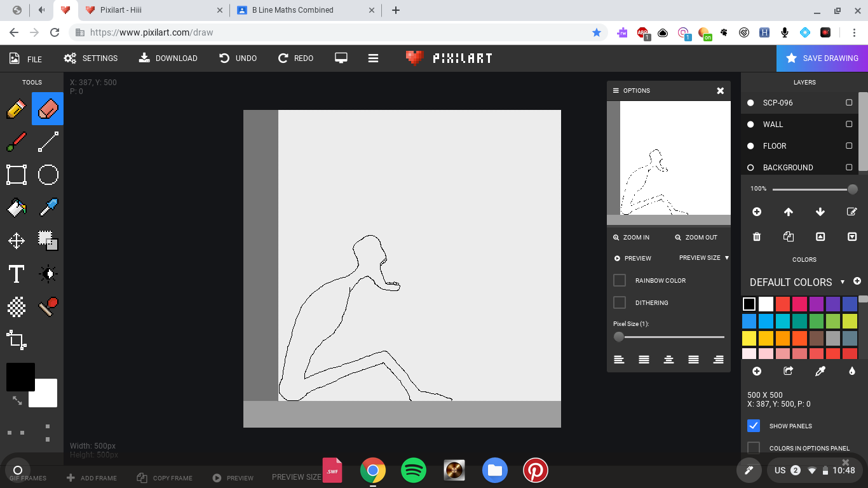Image resolution: width=868 pixels, height=488 pixels.
Task: Select the Eraser tool
Action: coord(48,108)
